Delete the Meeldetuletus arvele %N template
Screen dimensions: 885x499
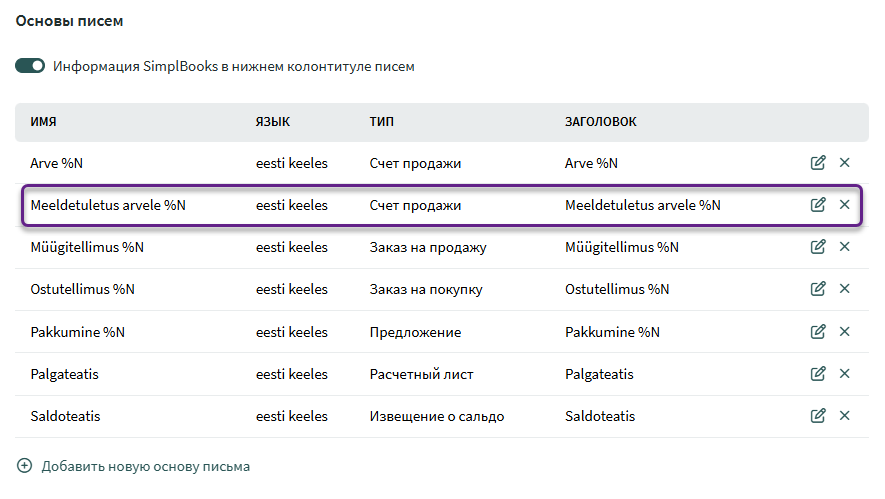[x=844, y=205]
